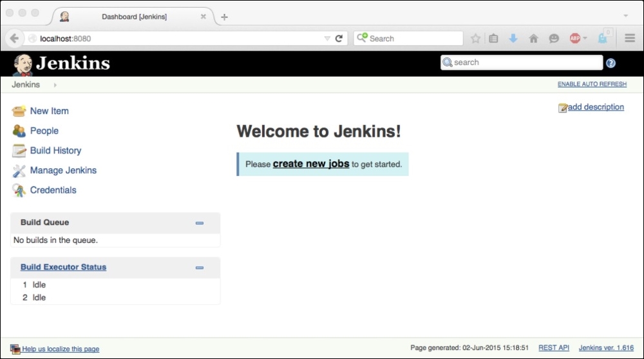Click the Jenkins header title
644x359 pixels.
click(x=73, y=63)
